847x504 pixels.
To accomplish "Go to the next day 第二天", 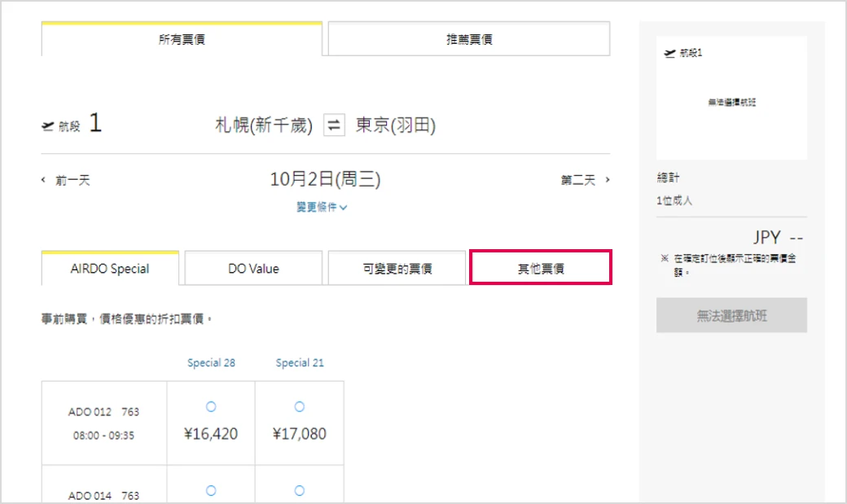I will [x=578, y=180].
